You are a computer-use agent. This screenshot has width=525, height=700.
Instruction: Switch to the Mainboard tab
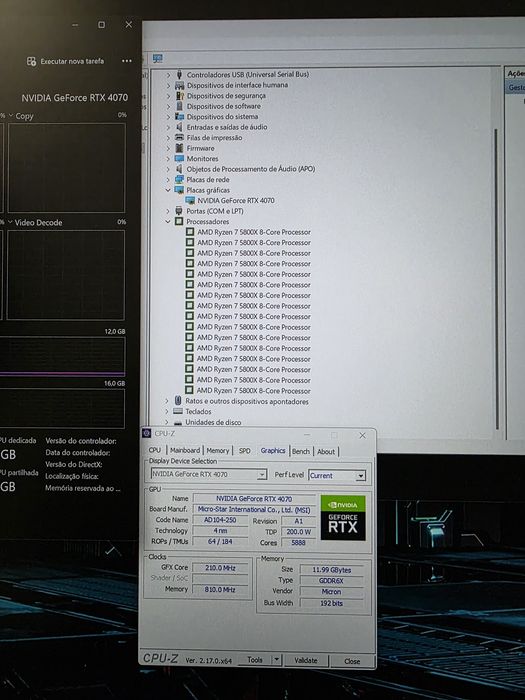click(185, 450)
